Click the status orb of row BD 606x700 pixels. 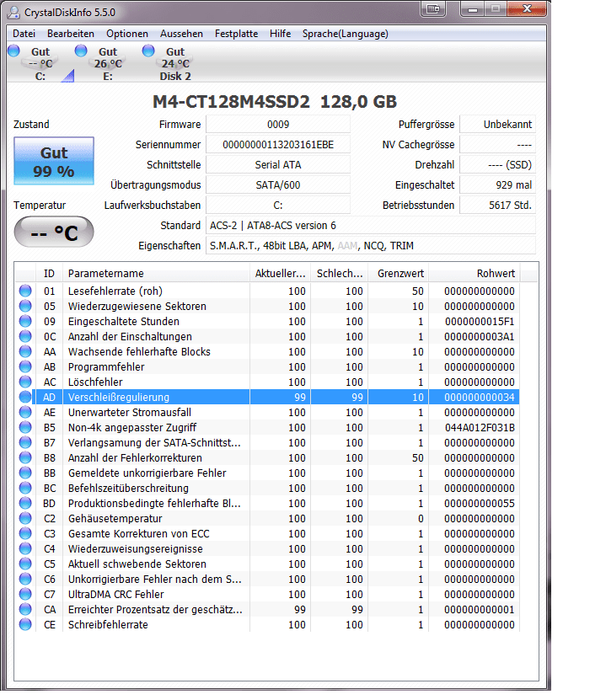[25, 504]
